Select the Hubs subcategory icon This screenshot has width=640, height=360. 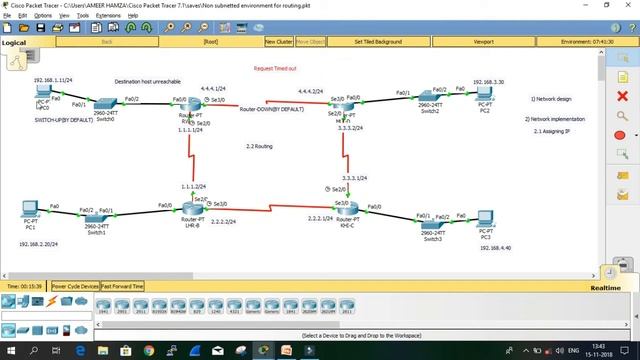point(38,330)
